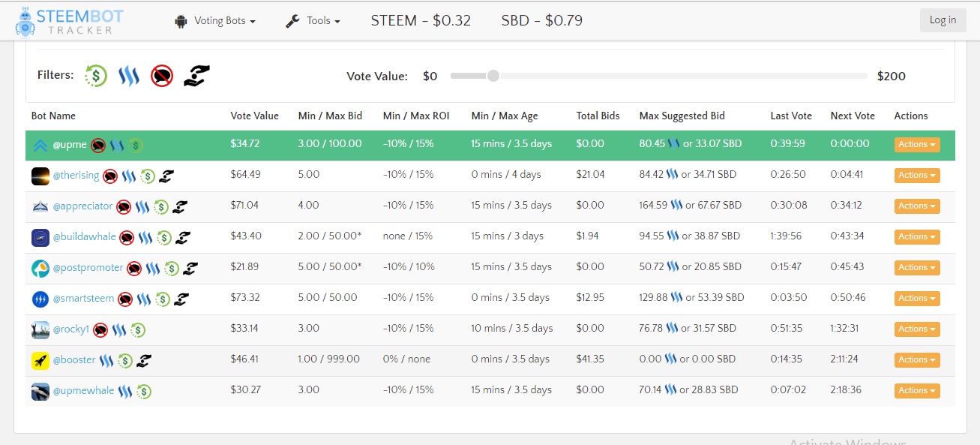Open the @upmewhale bot link
The width and height of the screenshot is (980, 445).
click(83, 390)
